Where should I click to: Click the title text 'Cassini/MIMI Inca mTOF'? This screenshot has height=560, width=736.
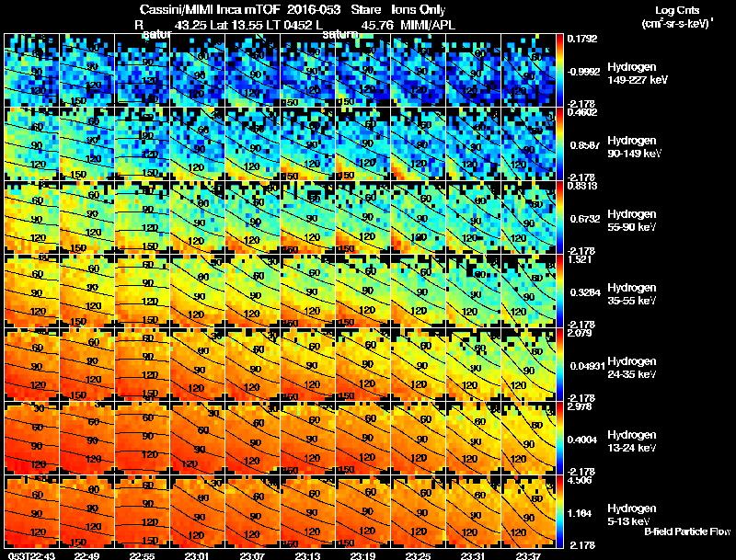pyautogui.click(x=210, y=10)
